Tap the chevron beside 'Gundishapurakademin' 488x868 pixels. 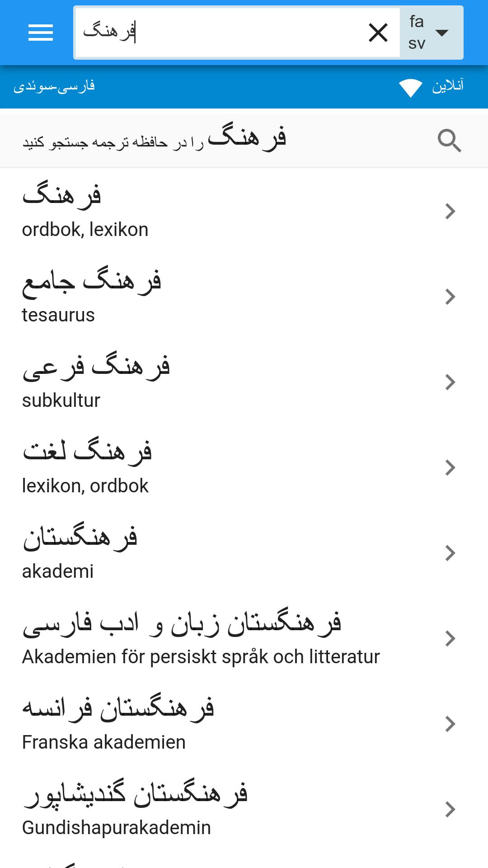point(450,810)
